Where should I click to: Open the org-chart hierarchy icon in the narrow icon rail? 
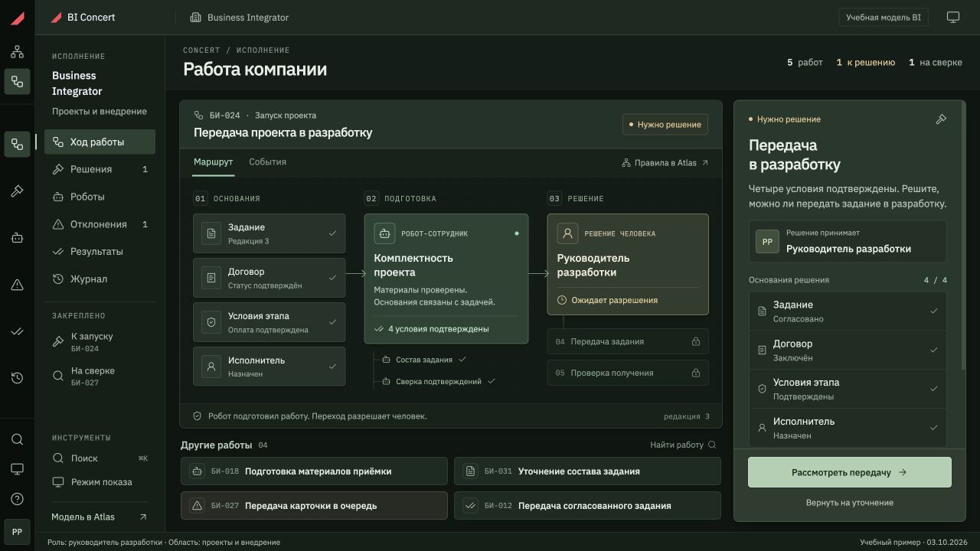(x=17, y=52)
